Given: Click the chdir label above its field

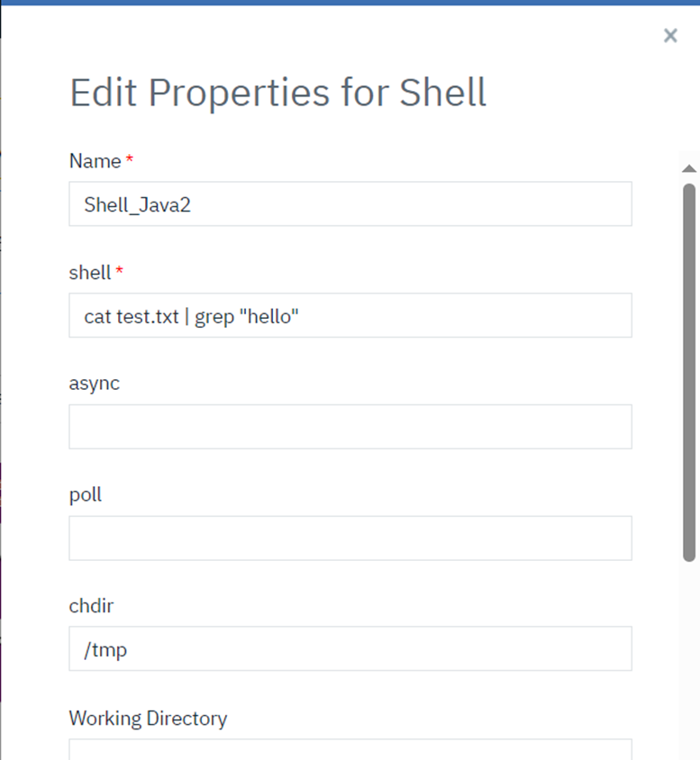Looking at the screenshot, I should tap(90, 605).
